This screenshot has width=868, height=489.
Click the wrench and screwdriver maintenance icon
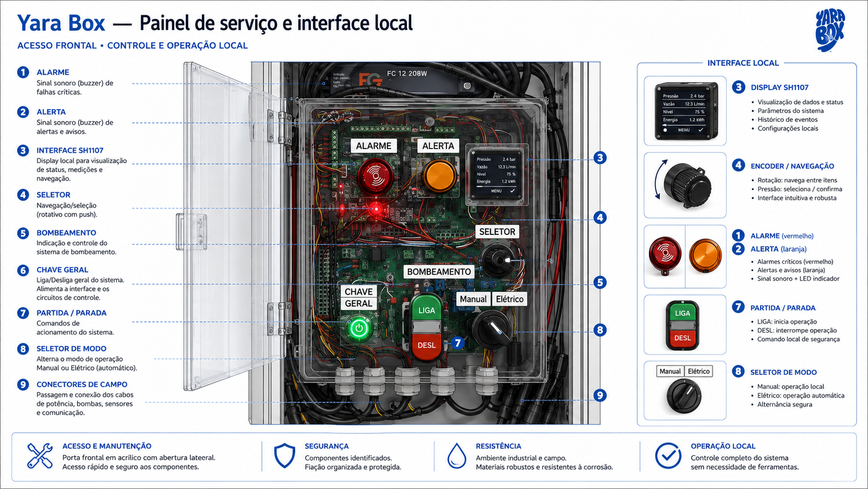(x=40, y=456)
